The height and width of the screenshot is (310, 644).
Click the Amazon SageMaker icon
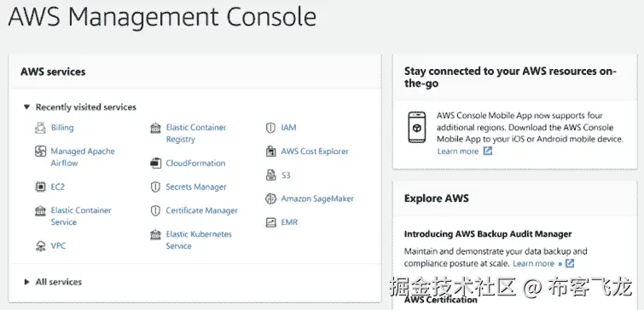point(270,199)
